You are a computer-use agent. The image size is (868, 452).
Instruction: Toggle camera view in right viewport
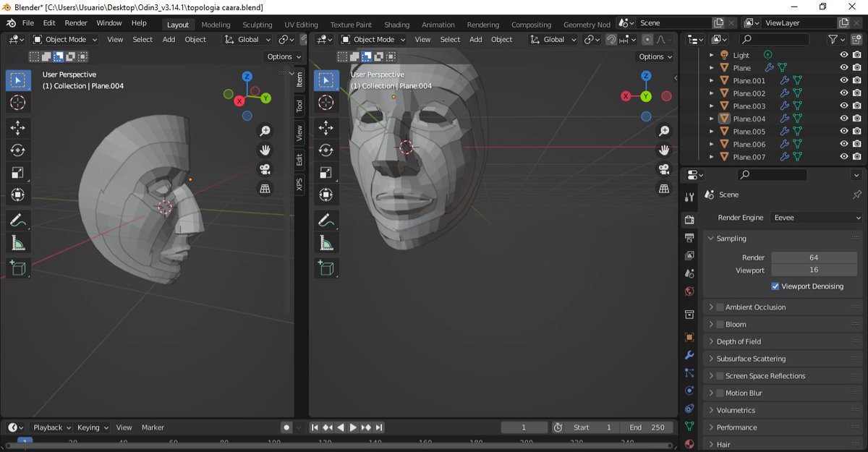tap(664, 169)
